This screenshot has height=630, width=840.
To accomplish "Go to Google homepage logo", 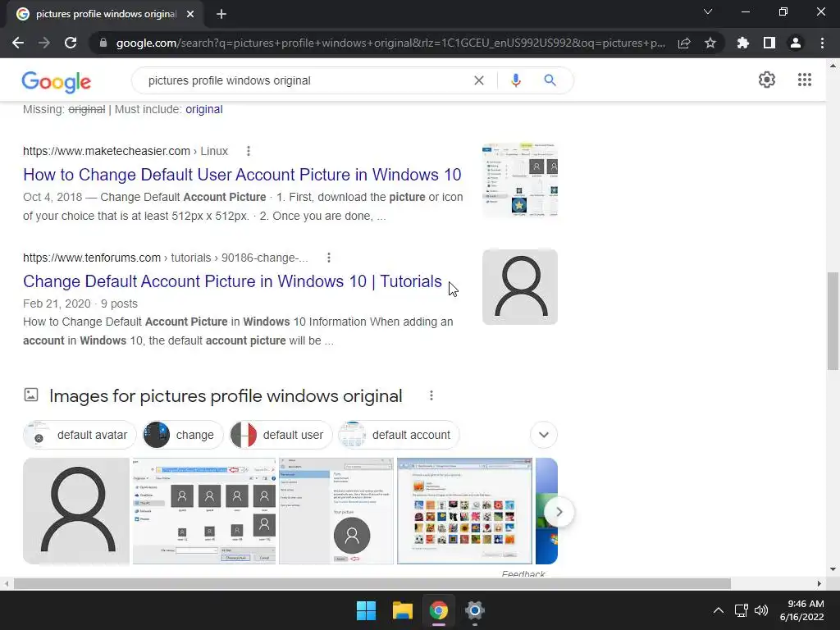I will coord(57,81).
